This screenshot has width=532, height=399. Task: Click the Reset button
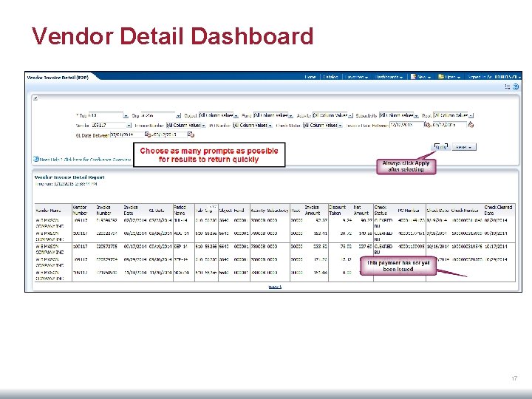(463, 147)
